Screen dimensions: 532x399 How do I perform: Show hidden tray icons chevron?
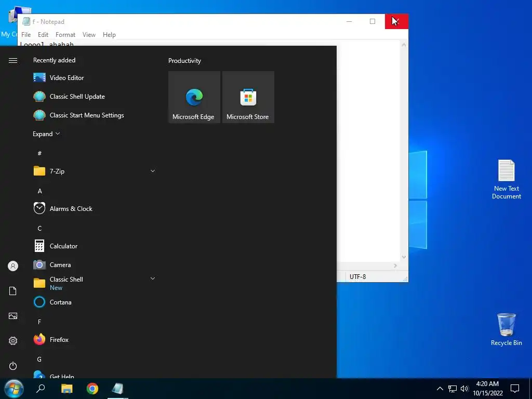pos(440,389)
